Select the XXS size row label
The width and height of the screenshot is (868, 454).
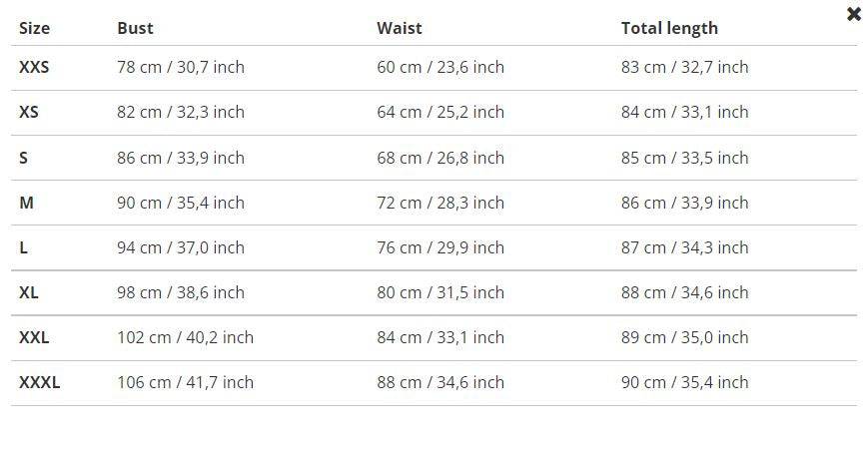(34, 67)
